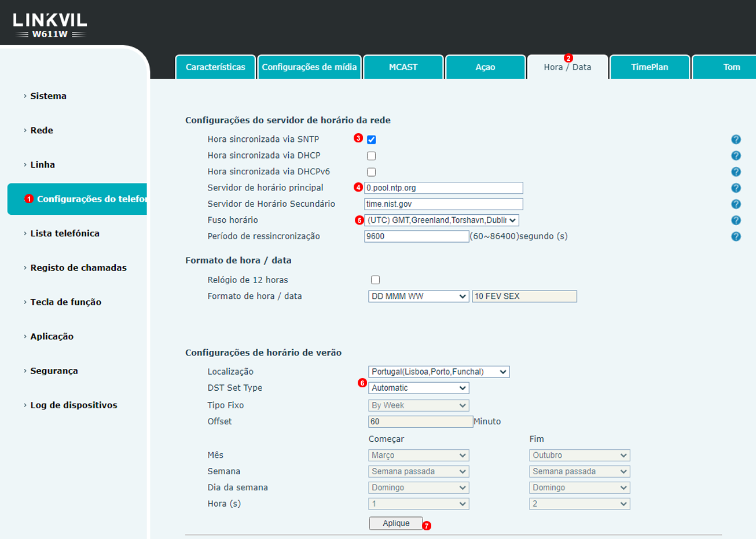Enable Hora sincronizada via DHCP checkbox
The height and width of the screenshot is (539, 756).
(372, 156)
